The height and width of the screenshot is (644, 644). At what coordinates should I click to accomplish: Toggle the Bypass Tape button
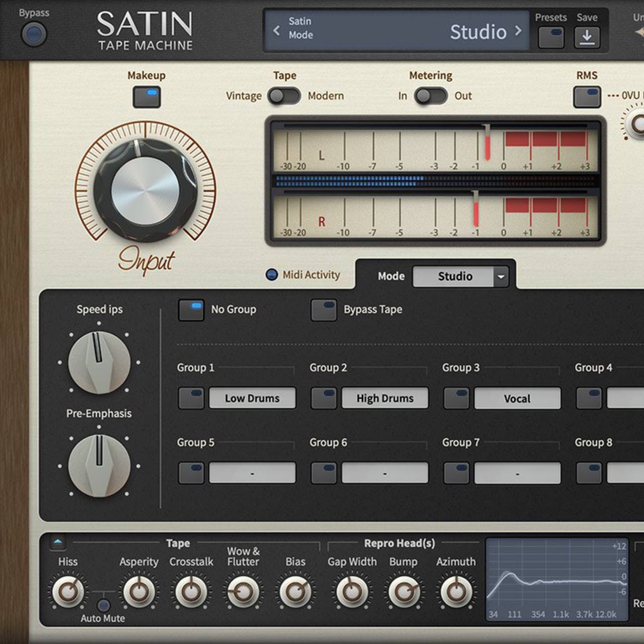(324, 310)
